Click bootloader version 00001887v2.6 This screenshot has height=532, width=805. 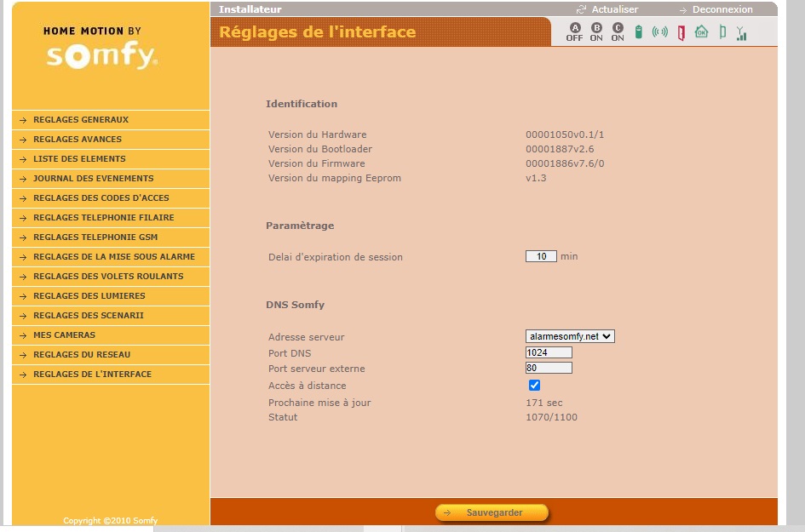560,149
